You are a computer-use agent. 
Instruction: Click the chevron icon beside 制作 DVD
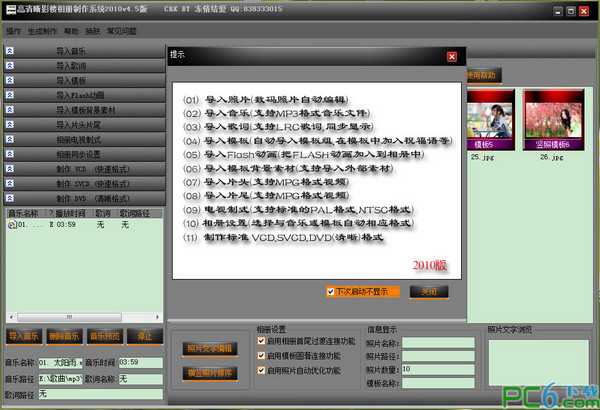[x=10, y=200]
